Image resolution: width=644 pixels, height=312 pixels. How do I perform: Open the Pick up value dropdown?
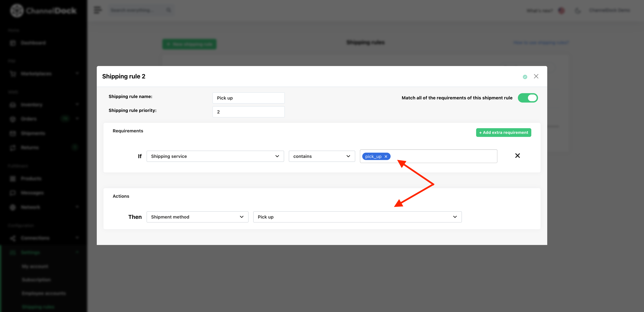(x=357, y=217)
